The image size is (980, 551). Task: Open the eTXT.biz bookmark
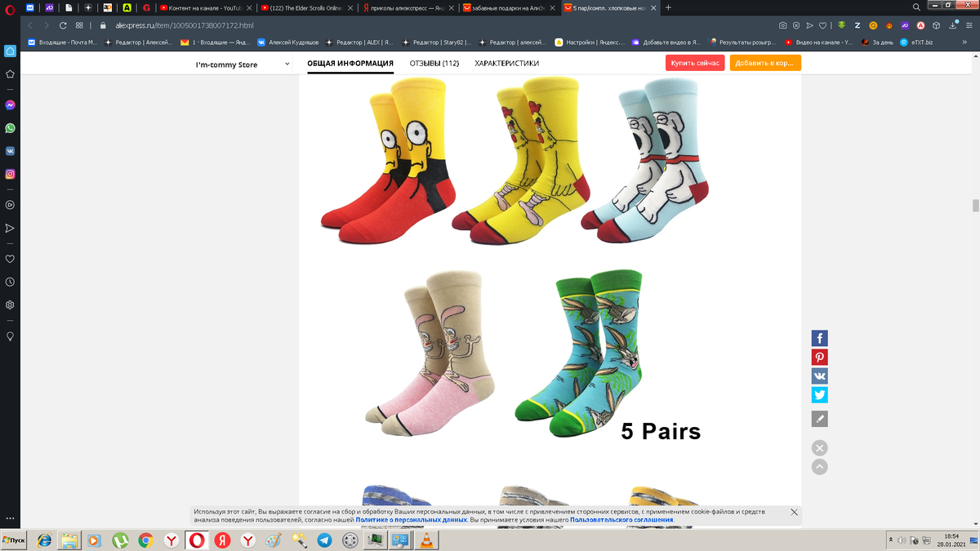[916, 42]
